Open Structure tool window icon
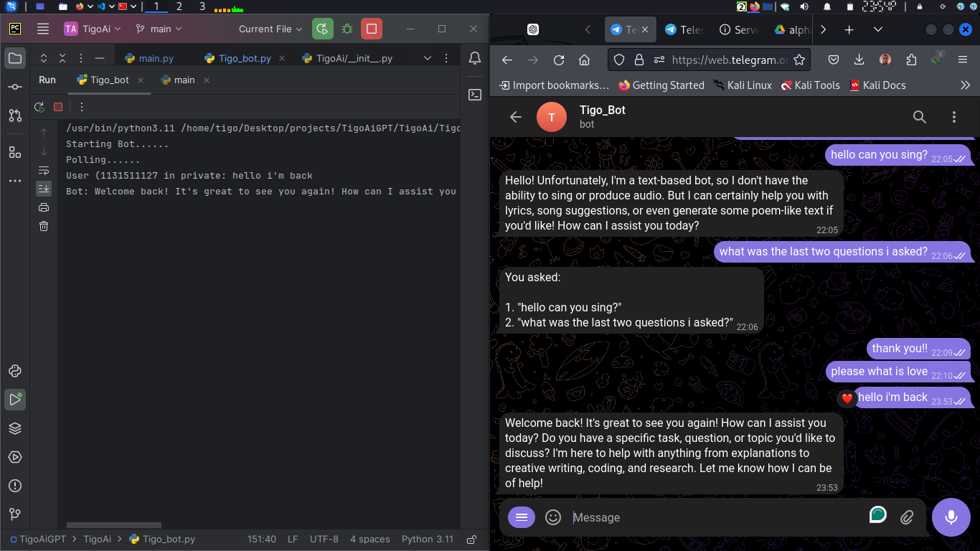 (15, 152)
